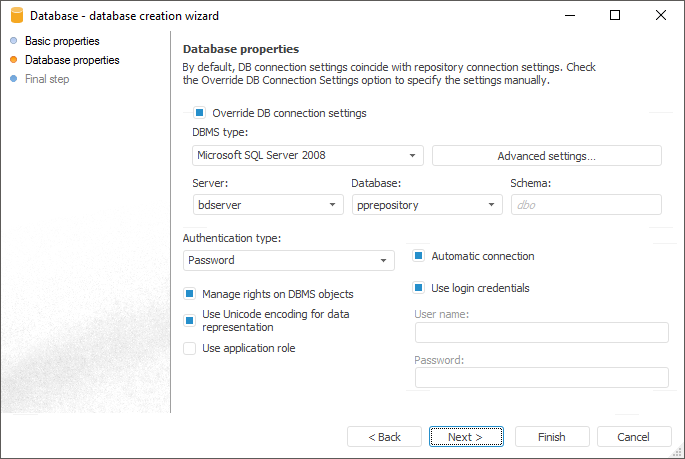Toggle Manage rights on DBMS objects
The image size is (685, 459).
(189, 295)
